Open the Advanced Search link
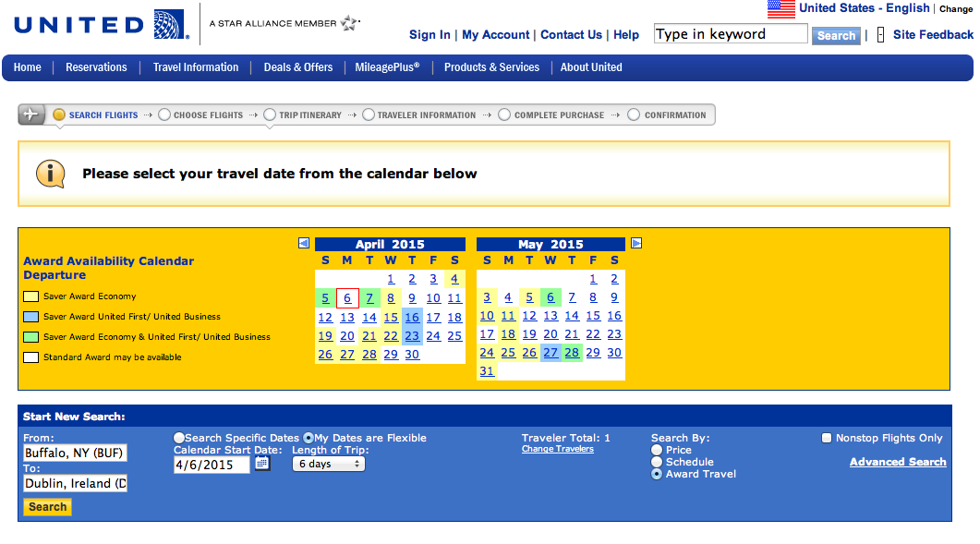Screen dimensions: 980x544 [x=897, y=462]
